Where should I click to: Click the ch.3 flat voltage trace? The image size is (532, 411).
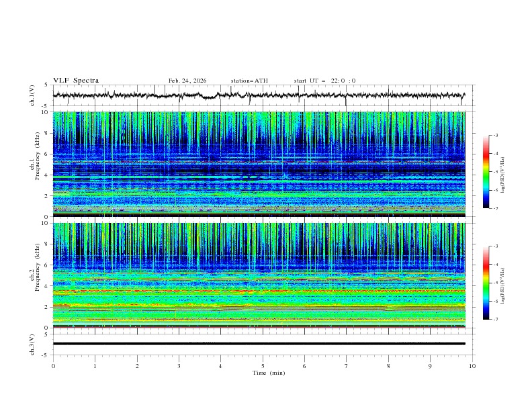[x=259, y=344]
